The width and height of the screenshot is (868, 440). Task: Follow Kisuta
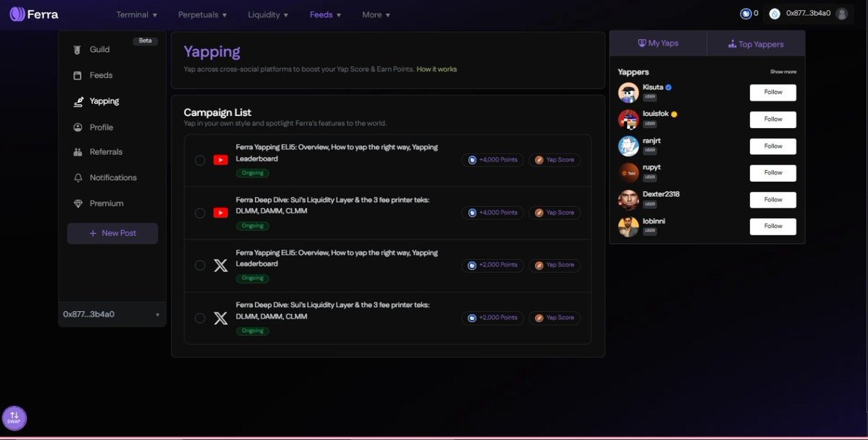tap(772, 93)
